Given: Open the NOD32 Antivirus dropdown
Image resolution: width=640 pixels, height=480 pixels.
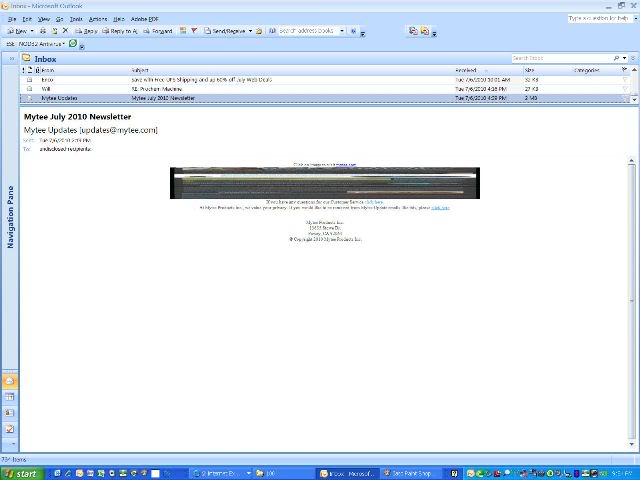Looking at the screenshot, I should [37, 44].
